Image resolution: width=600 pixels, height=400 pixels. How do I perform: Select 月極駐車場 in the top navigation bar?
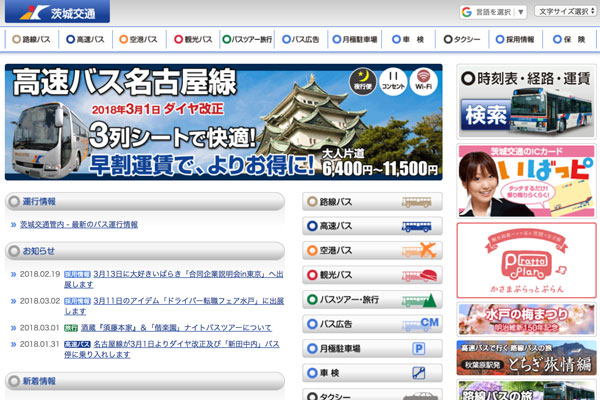point(355,39)
